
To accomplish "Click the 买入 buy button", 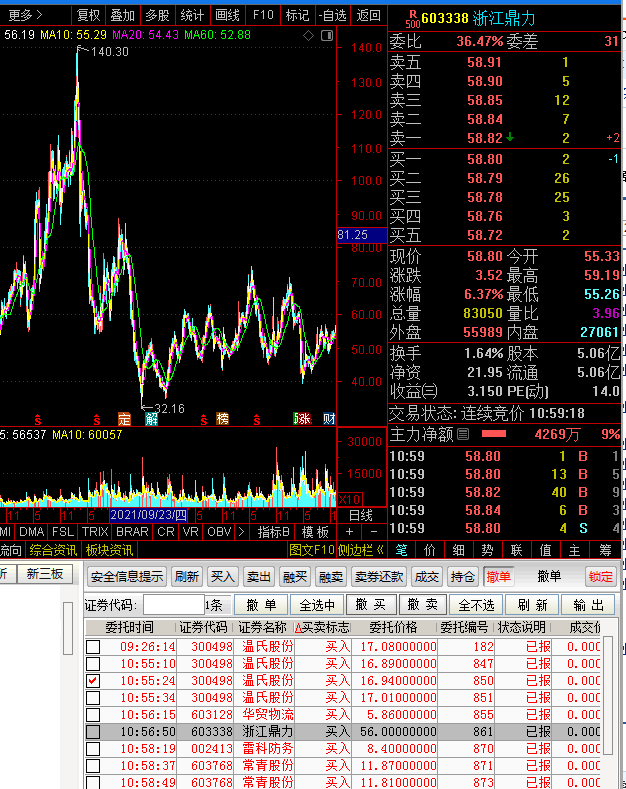I will click(x=222, y=577).
